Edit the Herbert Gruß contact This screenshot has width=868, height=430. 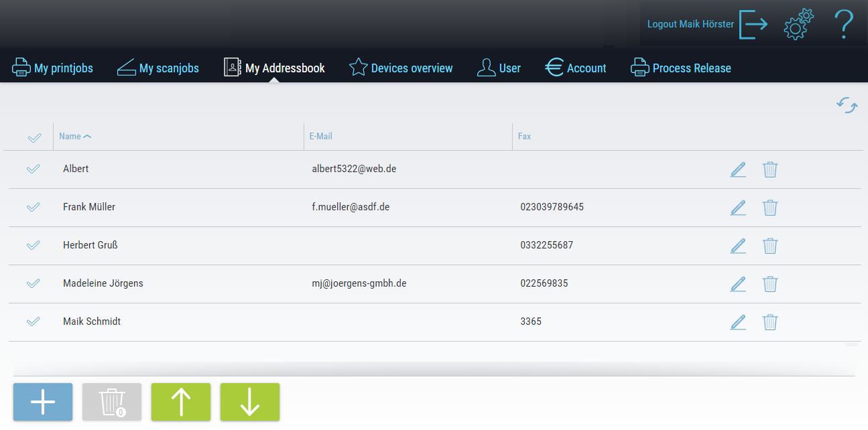click(737, 246)
